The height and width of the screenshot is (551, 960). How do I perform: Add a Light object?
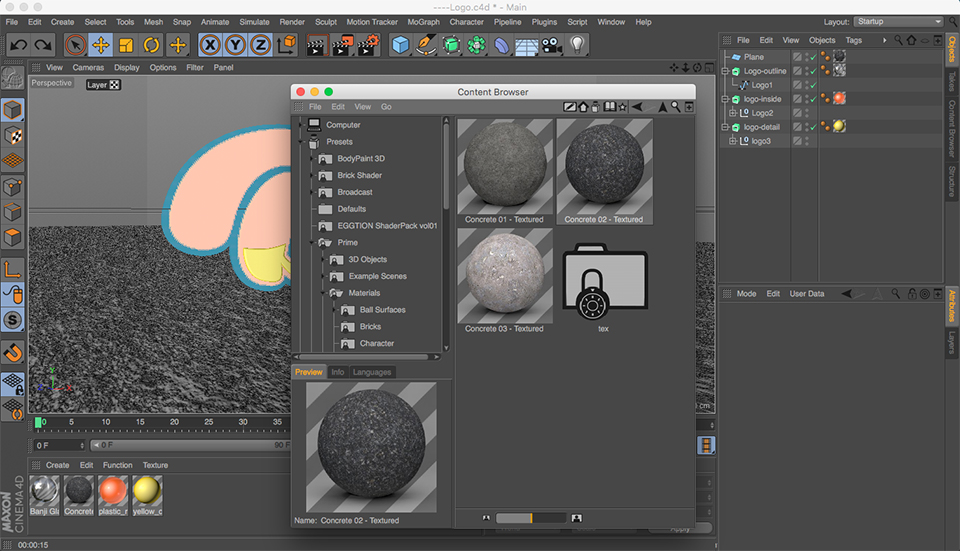[577, 45]
